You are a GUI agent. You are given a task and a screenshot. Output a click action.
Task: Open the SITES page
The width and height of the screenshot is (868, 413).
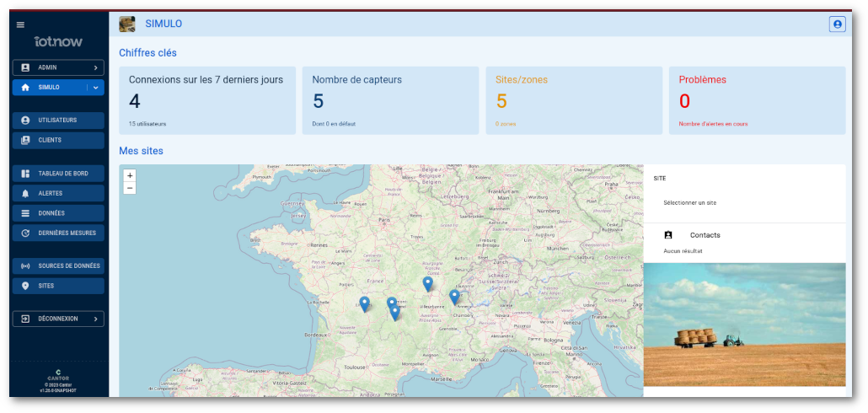tap(58, 286)
